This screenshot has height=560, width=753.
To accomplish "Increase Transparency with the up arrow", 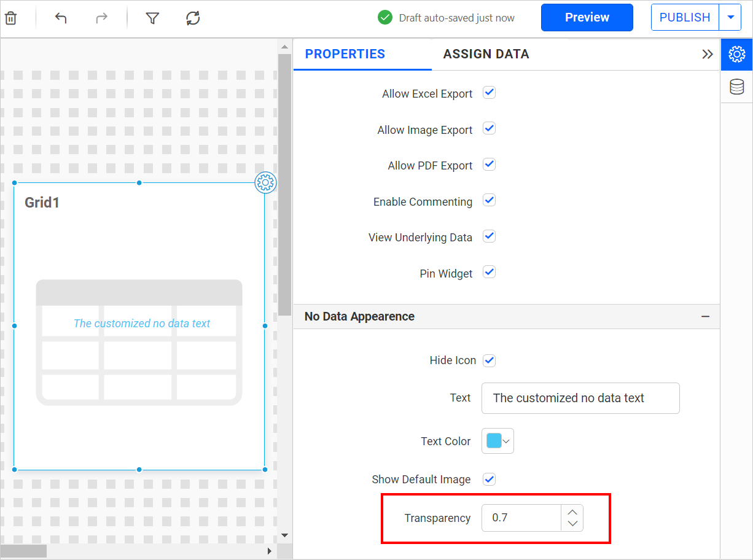I will (x=572, y=511).
